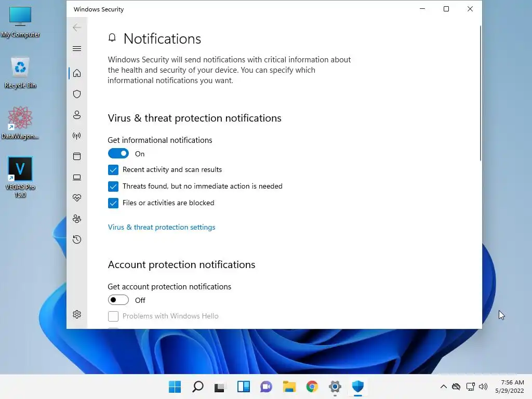
Task: Open Device security laptop icon
Action: 77,177
